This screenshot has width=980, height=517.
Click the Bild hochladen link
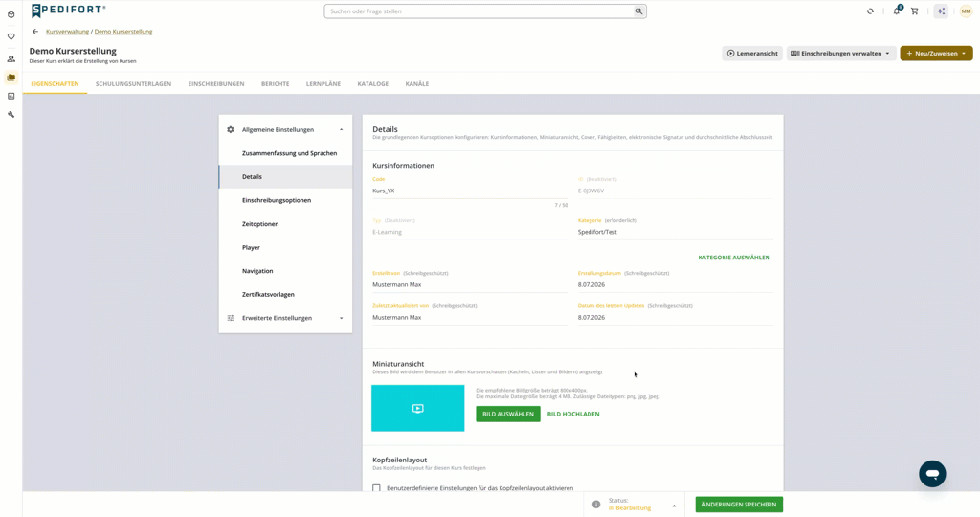[573, 414]
